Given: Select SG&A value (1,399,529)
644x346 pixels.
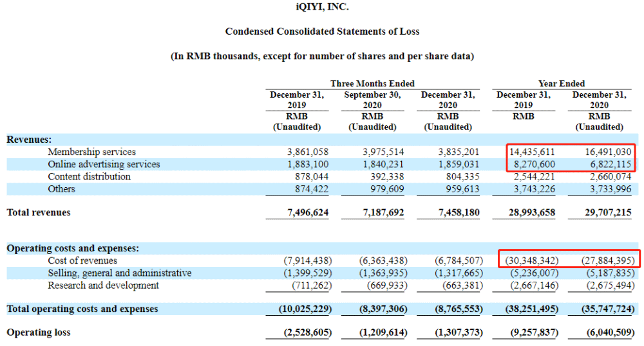Looking at the screenshot, I should pyautogui.click(x=308, y=273).
